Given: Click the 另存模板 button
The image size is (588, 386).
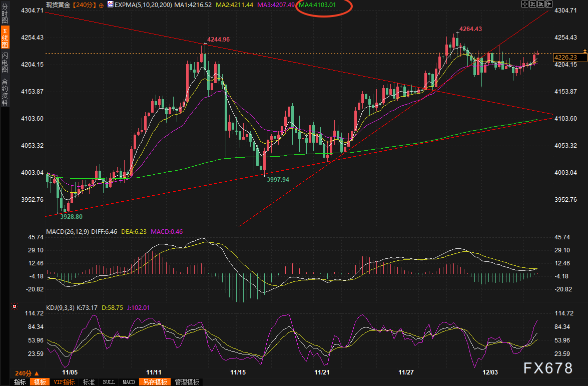Looking at the screenshot, I should (155, 382).
